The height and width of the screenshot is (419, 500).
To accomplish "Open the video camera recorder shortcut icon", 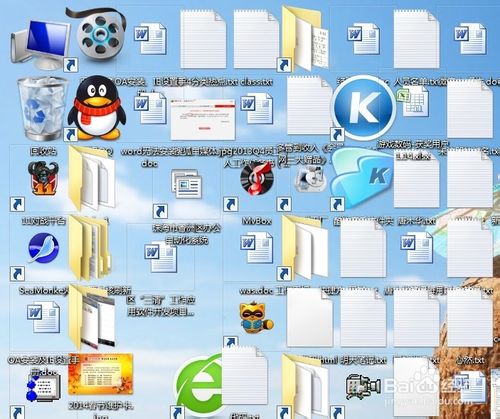I will [363, 387].
